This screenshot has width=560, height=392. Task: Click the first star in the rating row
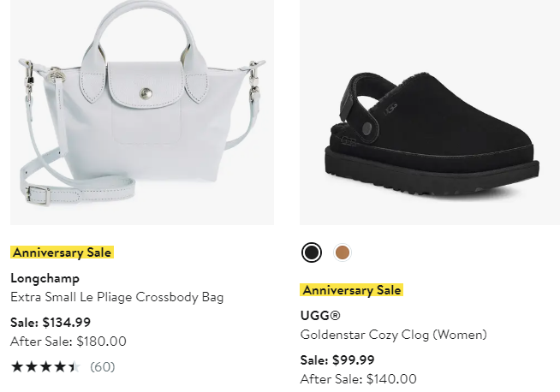16,367
